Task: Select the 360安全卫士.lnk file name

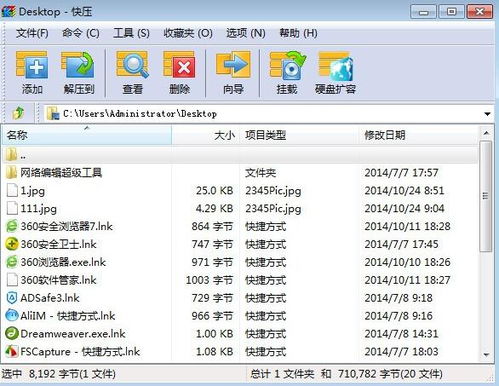Action: 58,244
